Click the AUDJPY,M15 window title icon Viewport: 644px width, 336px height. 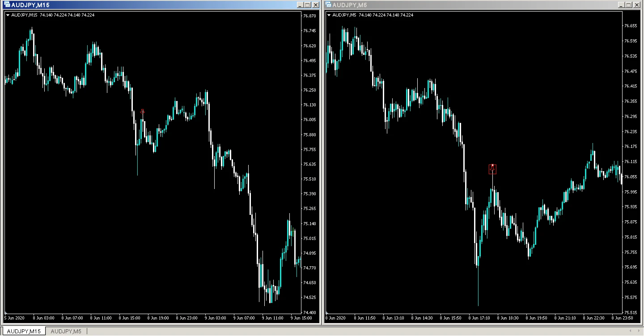pos(7,4)
